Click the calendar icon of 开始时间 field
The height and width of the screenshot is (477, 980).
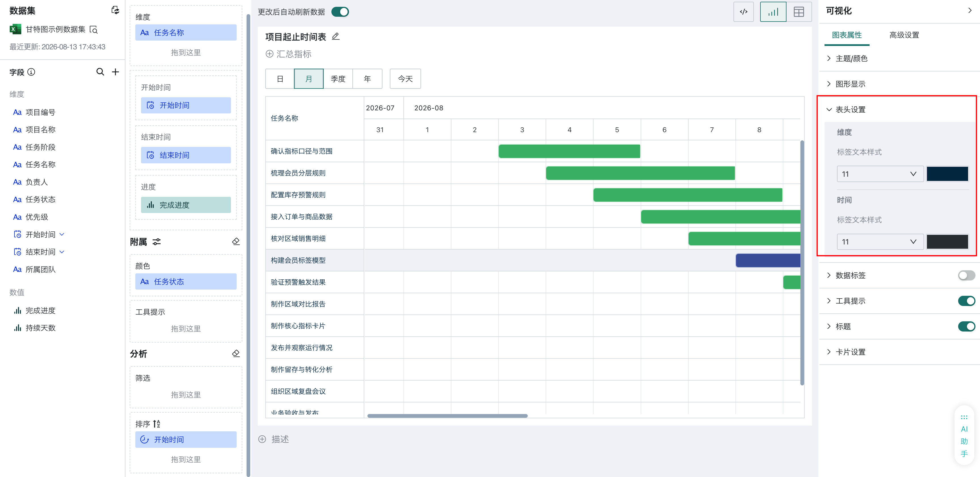pyautogui.click(x=18, y=234)
